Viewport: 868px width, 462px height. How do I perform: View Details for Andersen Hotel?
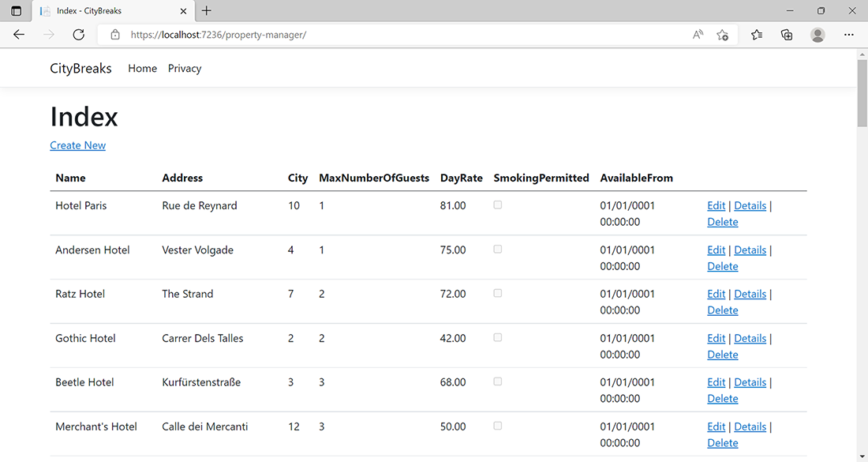[x=750, y=250]
